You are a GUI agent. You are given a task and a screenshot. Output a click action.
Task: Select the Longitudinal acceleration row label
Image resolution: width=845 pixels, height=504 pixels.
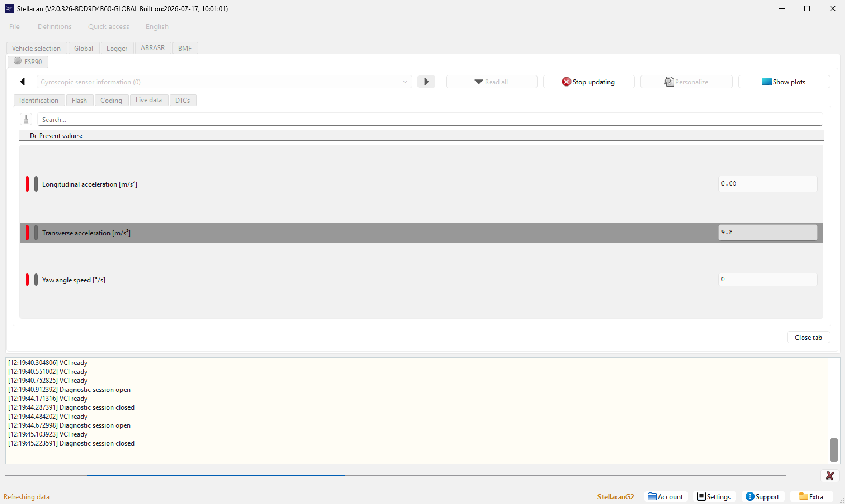pos(90,184)
